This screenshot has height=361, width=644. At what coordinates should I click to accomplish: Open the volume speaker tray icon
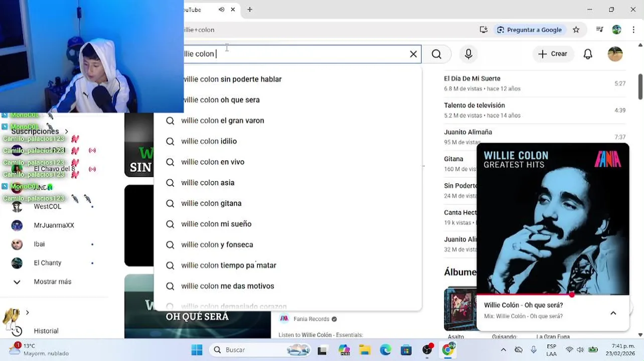tap(580, 350)
